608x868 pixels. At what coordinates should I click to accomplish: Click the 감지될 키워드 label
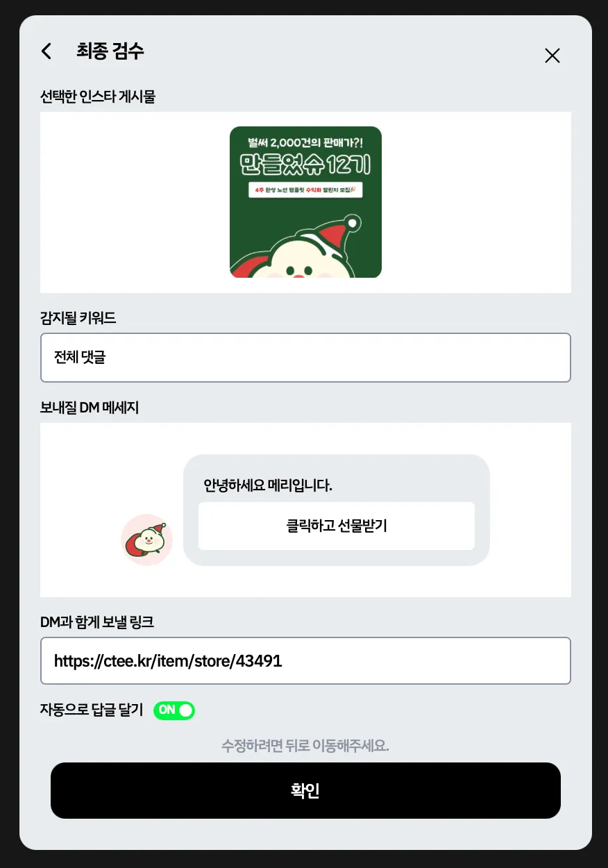pyautogui.click(x=78, y=318)
